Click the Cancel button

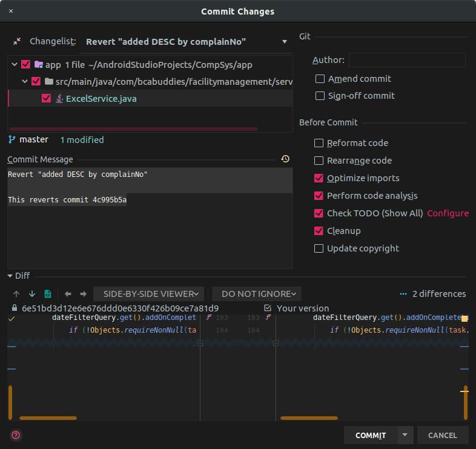point(443,435)
